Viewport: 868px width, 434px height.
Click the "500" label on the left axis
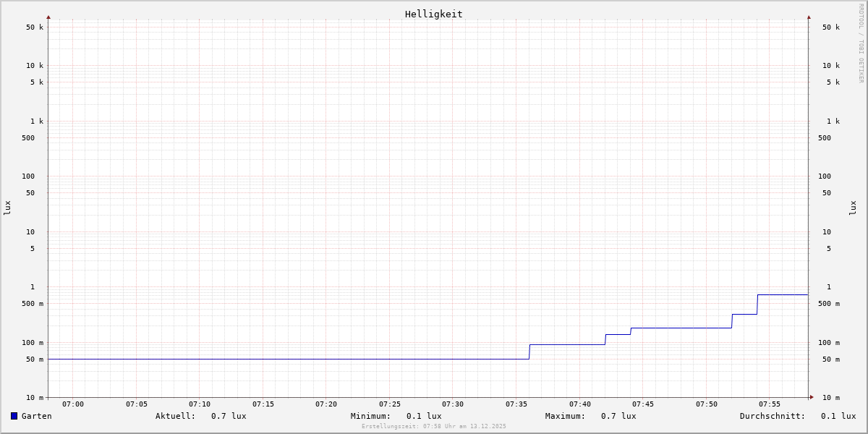(x=28, y=138)
